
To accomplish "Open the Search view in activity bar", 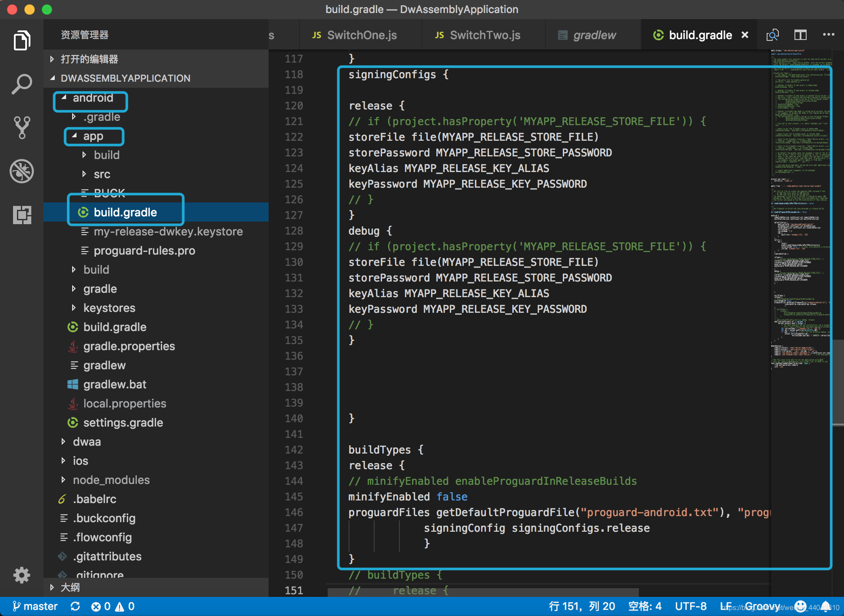I will 22,84.
